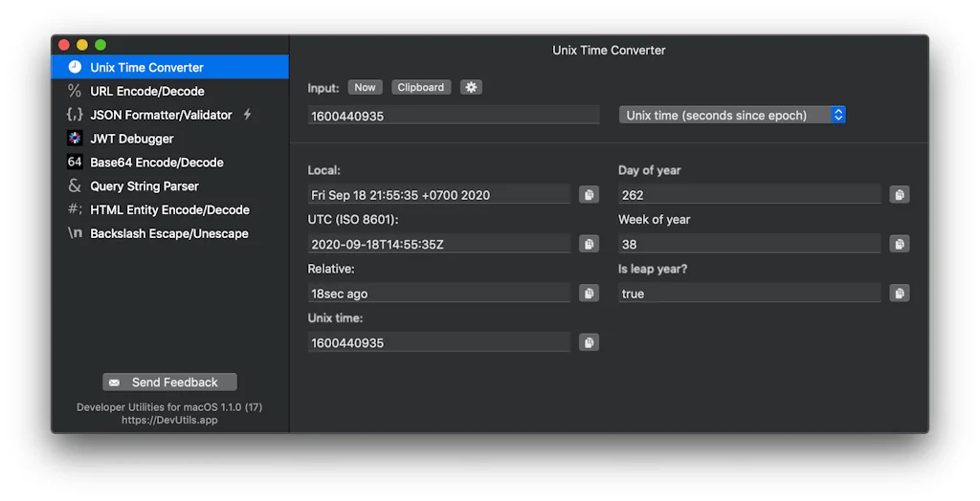Click the 'Developer Utilities for macOS 1.1.0 (17)' text
The height and width of the screenshot is (501, 980).
(x=169, y=406)
